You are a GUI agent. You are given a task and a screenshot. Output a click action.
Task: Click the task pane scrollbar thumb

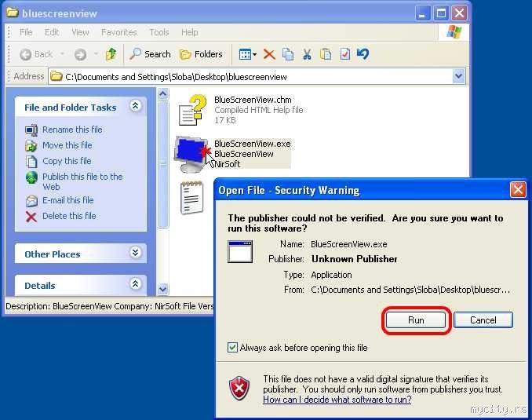click(x=163, y=164)
